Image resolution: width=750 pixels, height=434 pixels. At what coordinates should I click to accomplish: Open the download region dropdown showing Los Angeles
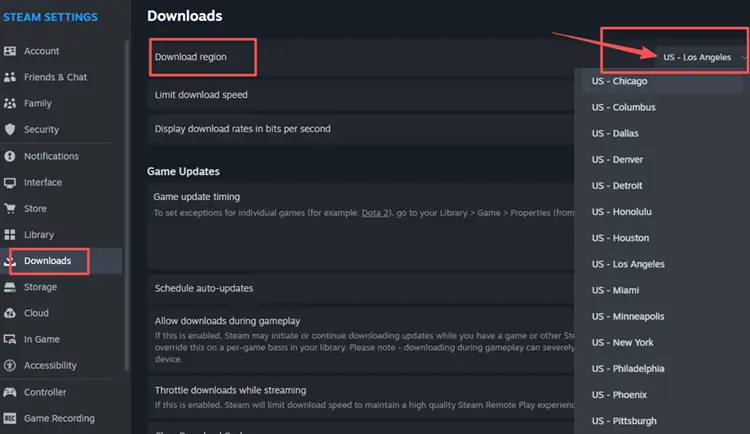click(x=701, y=57)
